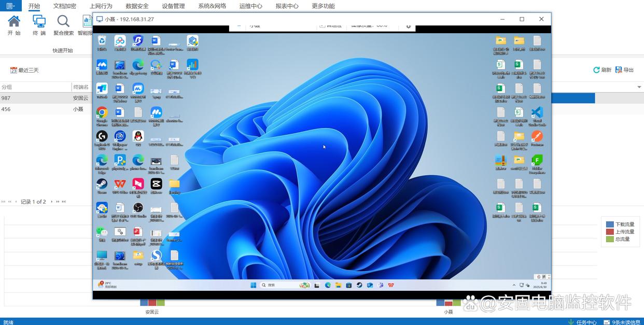
Task: Switch to the 文档加密 tab
Action: click(64, 6)
